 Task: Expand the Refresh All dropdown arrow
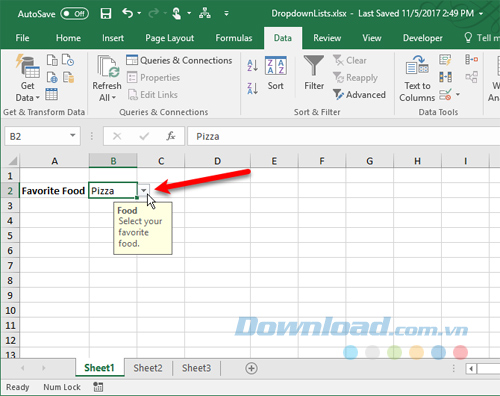coord(114,98)
